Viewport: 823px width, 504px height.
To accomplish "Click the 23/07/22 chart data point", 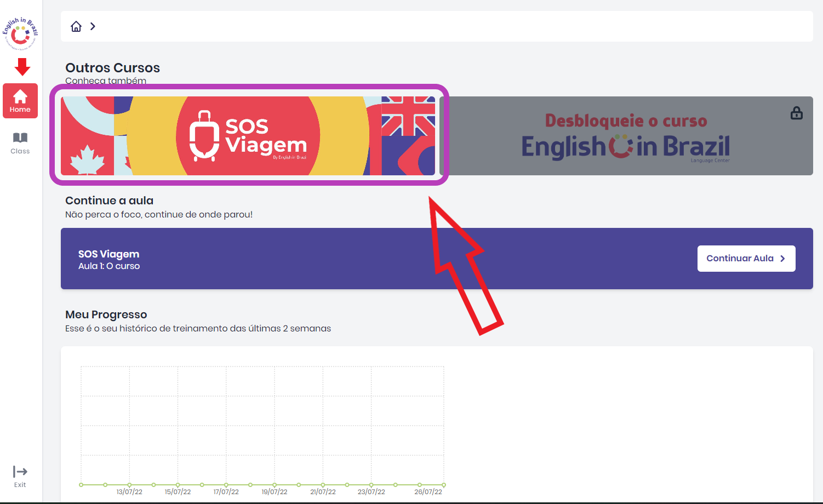I will pos(371,485).
